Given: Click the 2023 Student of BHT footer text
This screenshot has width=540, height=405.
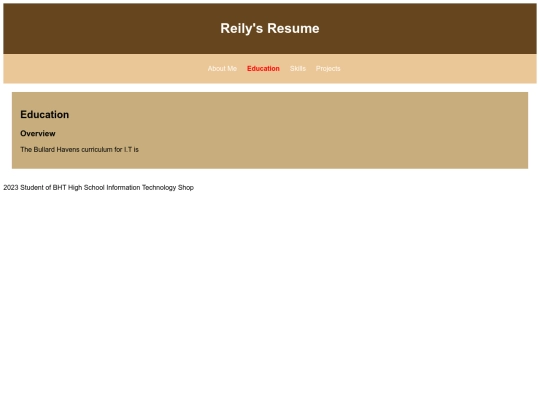Looking at the screenshot, I should coord(98,188).
